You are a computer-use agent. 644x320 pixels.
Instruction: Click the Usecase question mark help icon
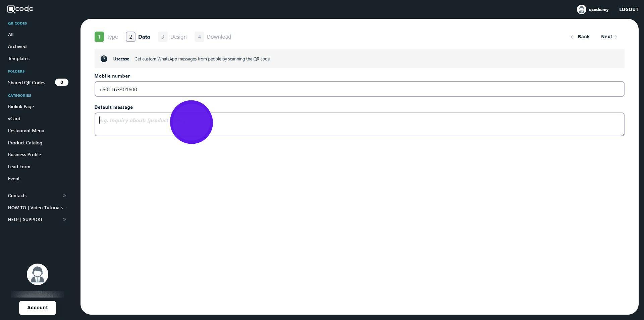(104, 59)
